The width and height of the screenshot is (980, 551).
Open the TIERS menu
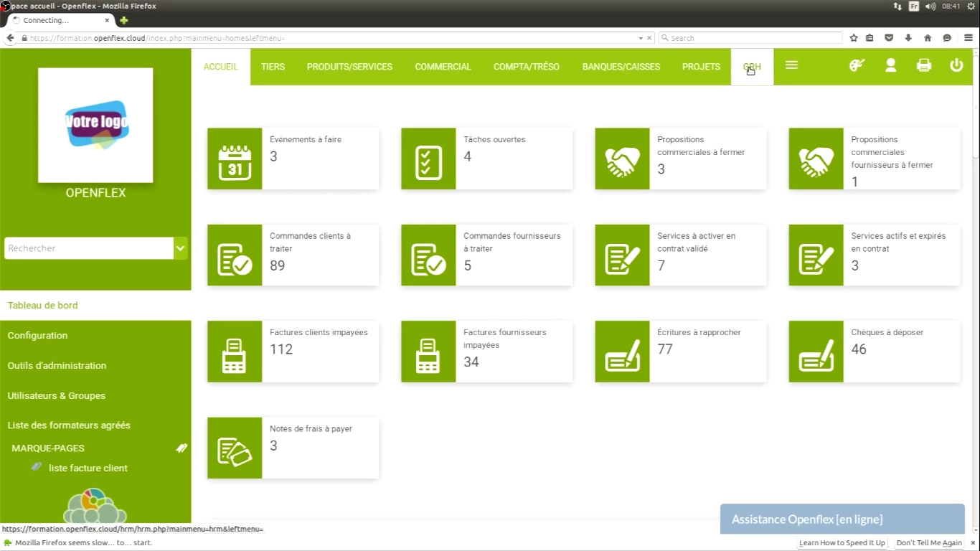[273, 67]
